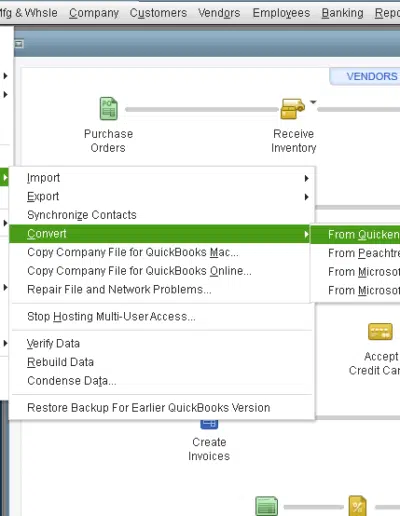400x516 pixels.
Task: Click the Create Invoices icon
Action: [x=209, y=424]
